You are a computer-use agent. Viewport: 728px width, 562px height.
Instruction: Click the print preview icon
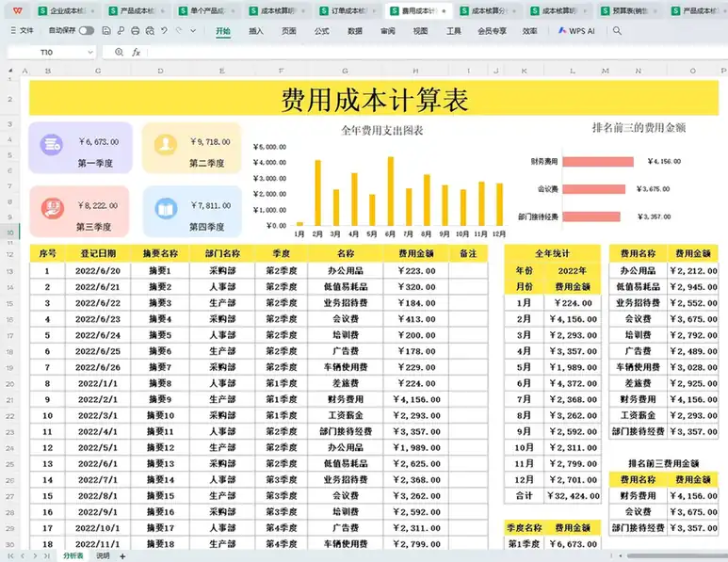coord(150,31)
